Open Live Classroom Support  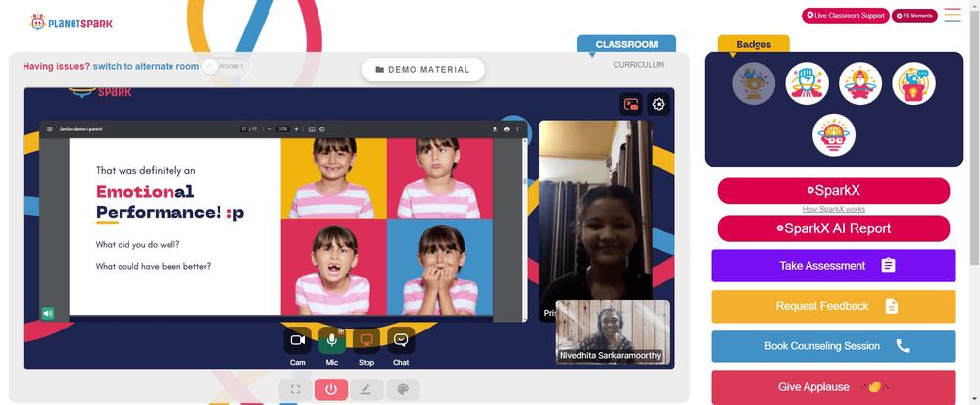click(846, 15)
